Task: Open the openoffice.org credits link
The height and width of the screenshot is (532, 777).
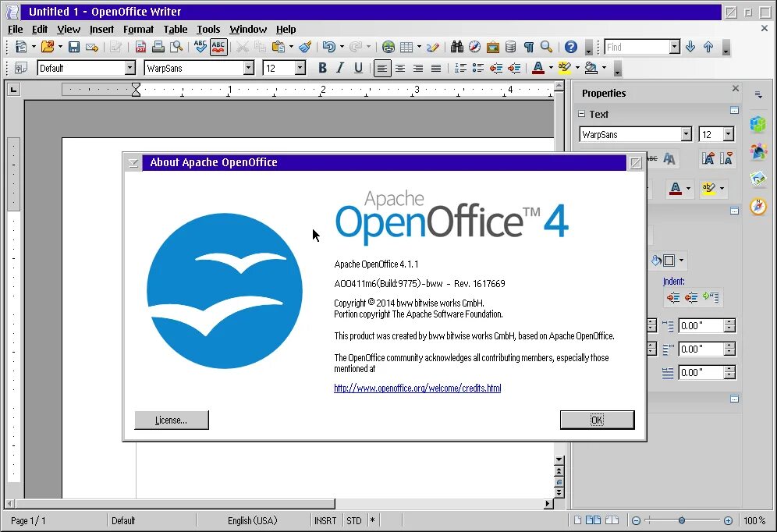Action: pyautogui.click(x=417, y=388)
